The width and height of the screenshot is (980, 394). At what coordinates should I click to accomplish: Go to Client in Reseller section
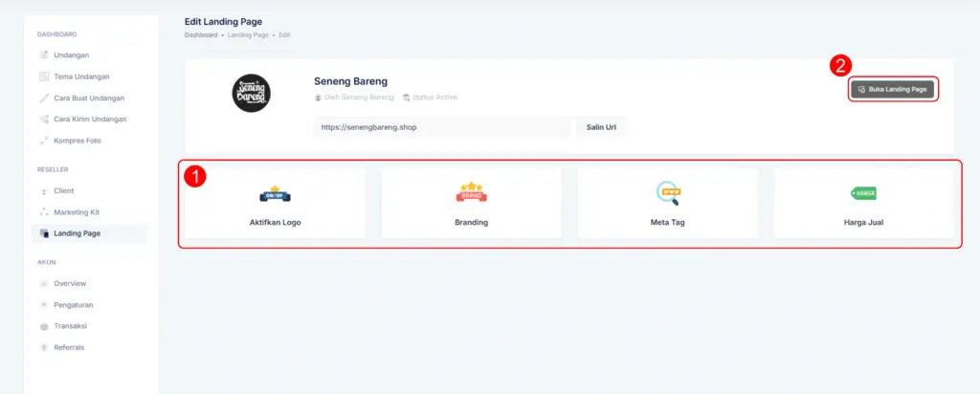[63, 190]
